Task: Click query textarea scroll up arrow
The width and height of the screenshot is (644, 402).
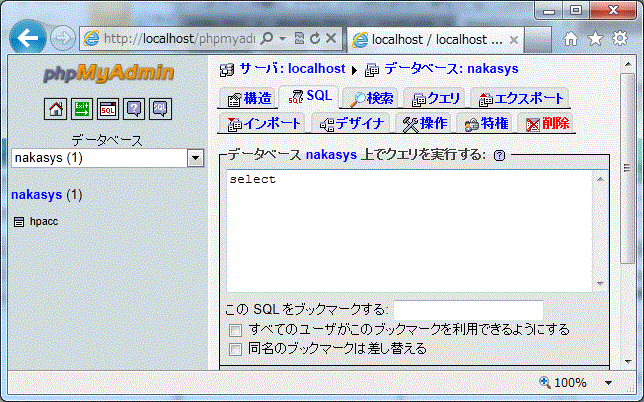Action: click(x=600, y=179)
